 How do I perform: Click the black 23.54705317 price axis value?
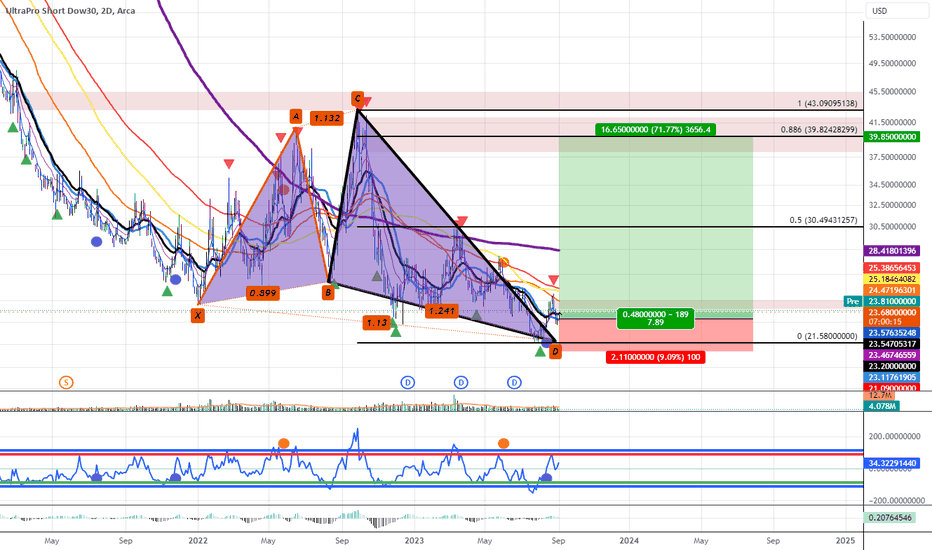pos(892,344)
